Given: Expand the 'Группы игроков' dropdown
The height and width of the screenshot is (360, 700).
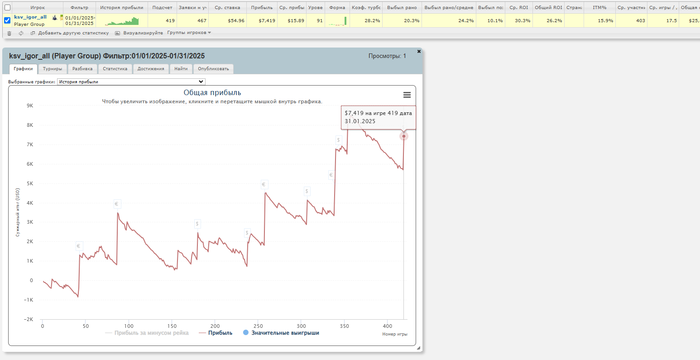Looking at the screenshot, I should click(x=189, y=33).
